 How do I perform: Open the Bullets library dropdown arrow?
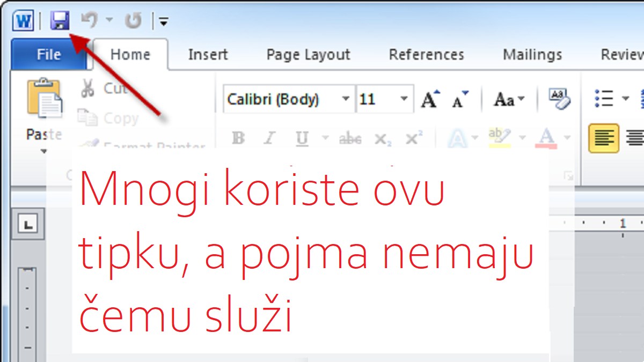[x=625, y=99]
